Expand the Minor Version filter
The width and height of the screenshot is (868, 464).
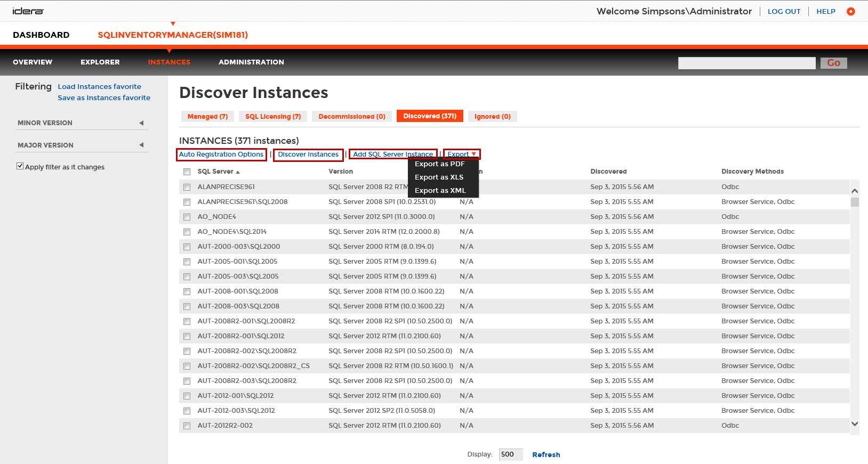141,123
